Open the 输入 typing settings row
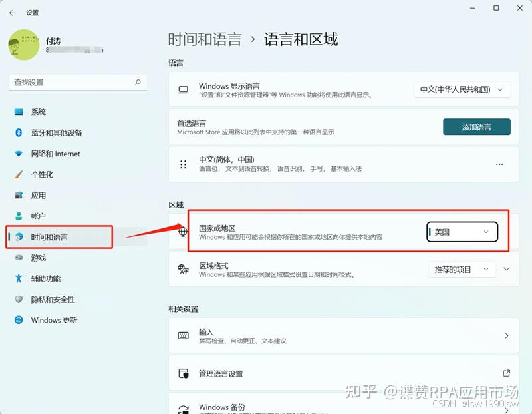This screenshot has height=414, width=532. pyautogui.click(x=343, y=336)
